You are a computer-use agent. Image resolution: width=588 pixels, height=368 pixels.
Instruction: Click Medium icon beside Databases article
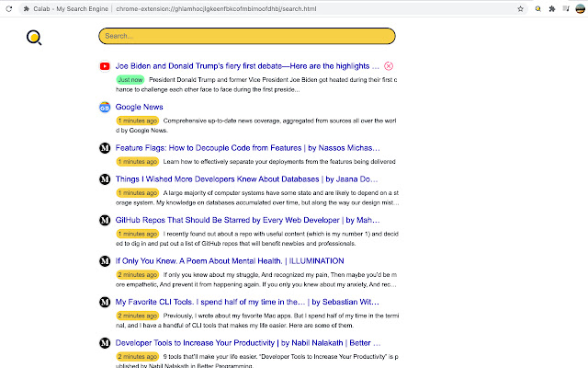tap(105, 179)
